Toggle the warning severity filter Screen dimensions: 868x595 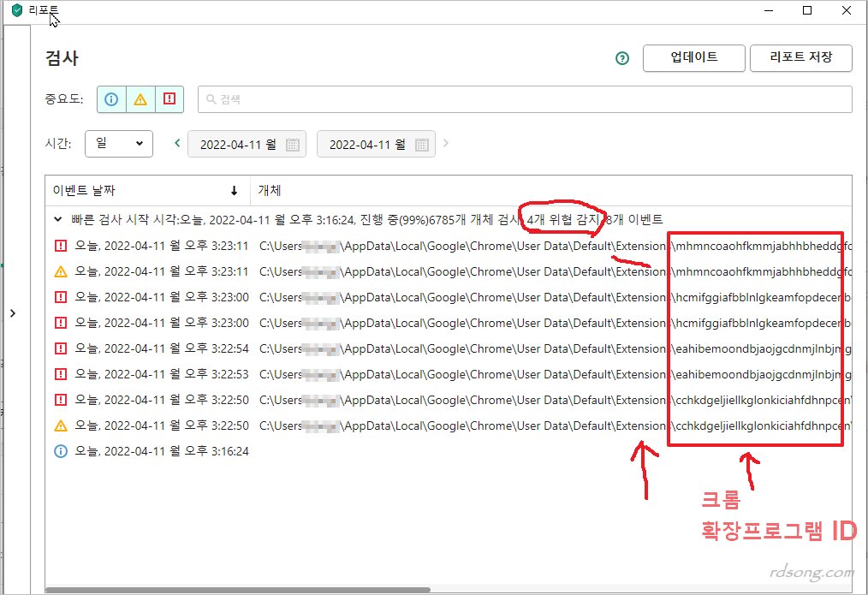[x=140, y=99]
